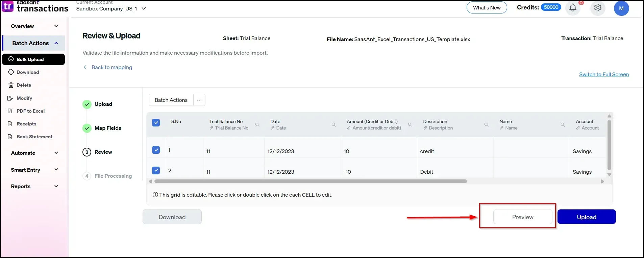Click the Preview button
644x258 pixels.
[523, 217]
